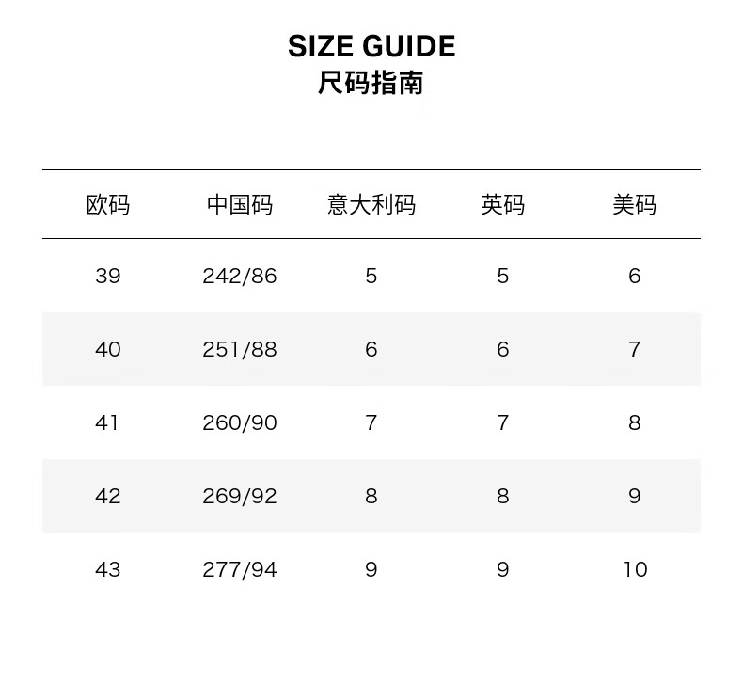Click EU size 43 cell
The width and height of the screenshot is (743, 700).
(108, 569)
